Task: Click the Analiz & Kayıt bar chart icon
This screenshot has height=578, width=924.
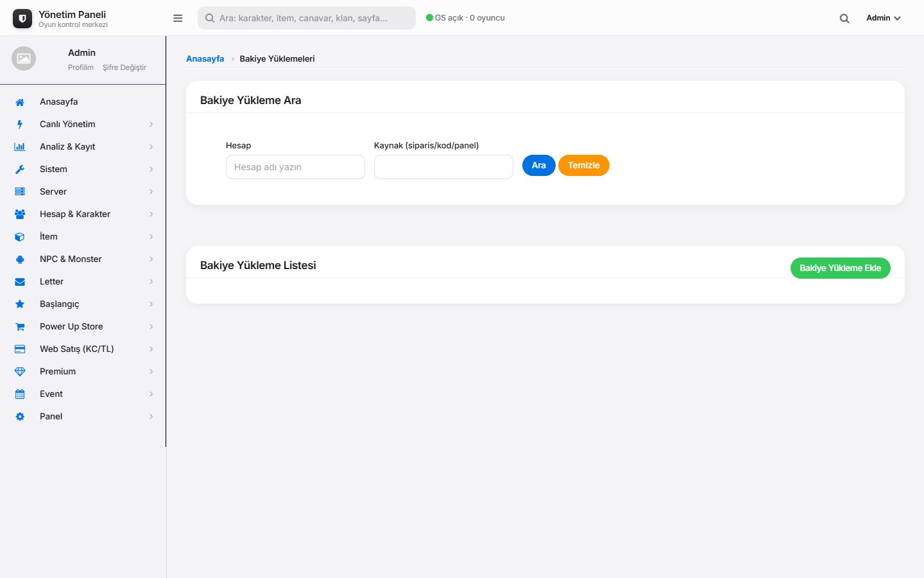Action: tap(20, 147)
